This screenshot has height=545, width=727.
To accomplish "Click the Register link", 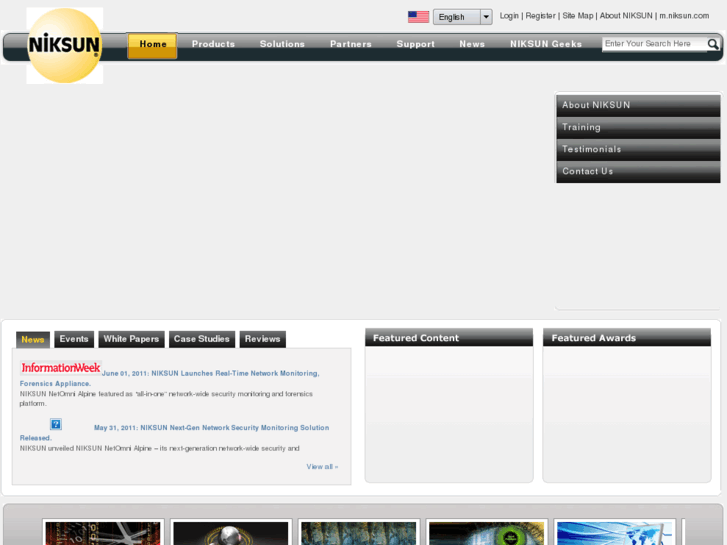I will point(540,16).
